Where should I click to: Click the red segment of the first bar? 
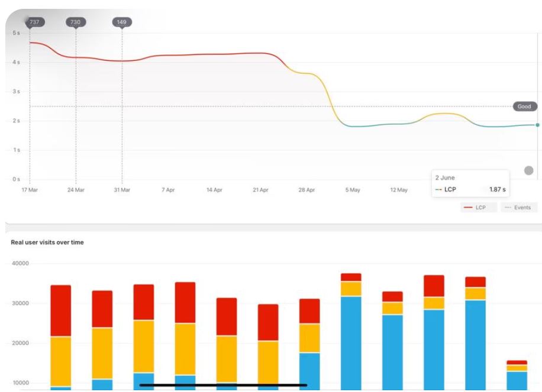(x=60, y=310)
